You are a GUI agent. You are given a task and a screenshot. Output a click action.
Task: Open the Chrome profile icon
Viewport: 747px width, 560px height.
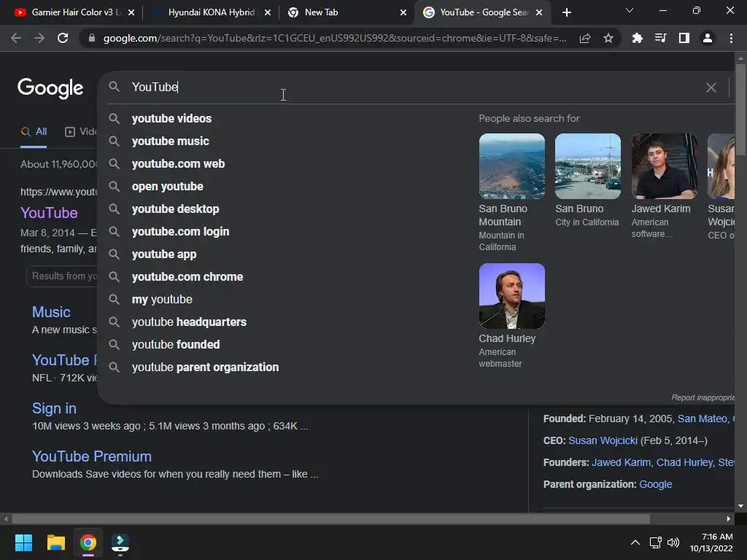(x=708, y=38)
